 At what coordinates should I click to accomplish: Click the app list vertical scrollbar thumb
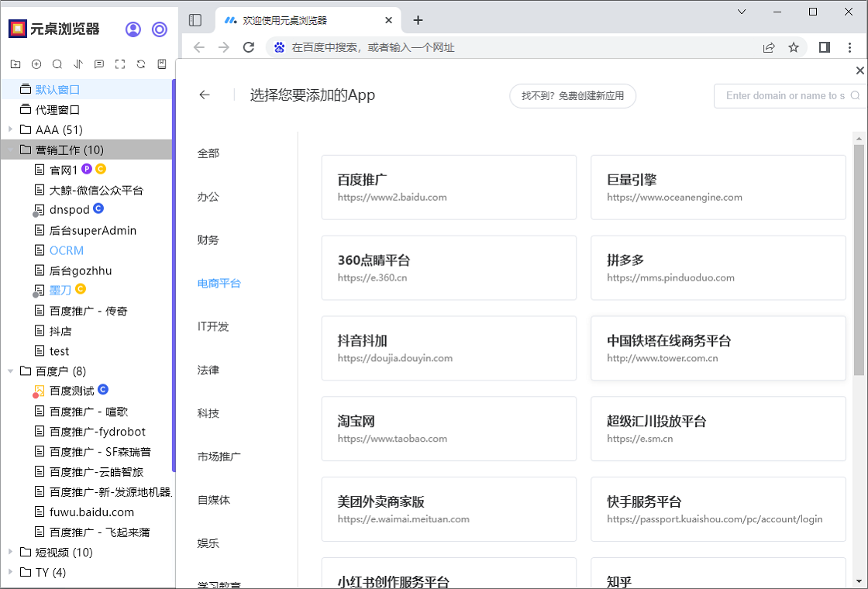[x=859, y=260]
